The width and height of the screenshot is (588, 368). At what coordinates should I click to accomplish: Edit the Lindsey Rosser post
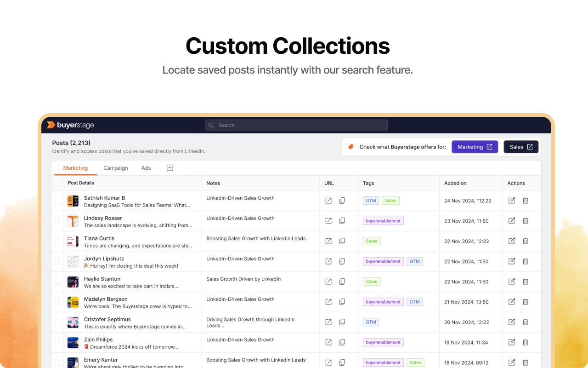tap(512, 221)
